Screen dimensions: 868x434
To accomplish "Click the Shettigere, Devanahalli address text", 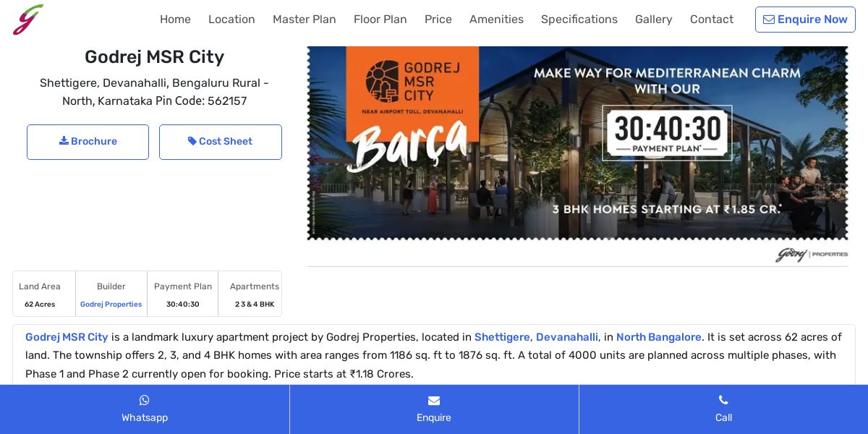I will [x=154, y=92].
